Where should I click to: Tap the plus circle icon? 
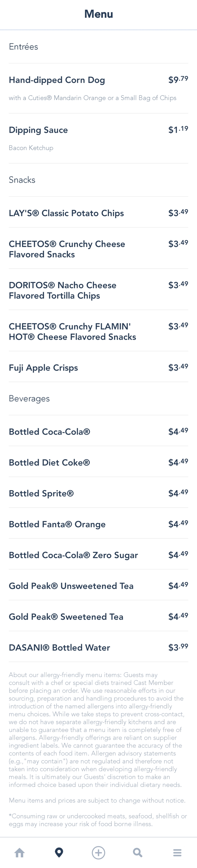98,853
